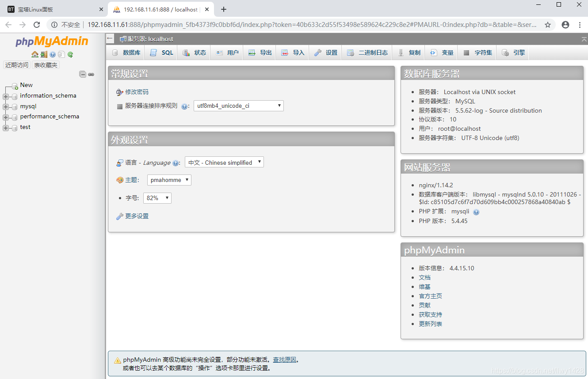Click the test database cylinder icon
Viewport: 588px width, 379px height.
[x=15, y=127]
